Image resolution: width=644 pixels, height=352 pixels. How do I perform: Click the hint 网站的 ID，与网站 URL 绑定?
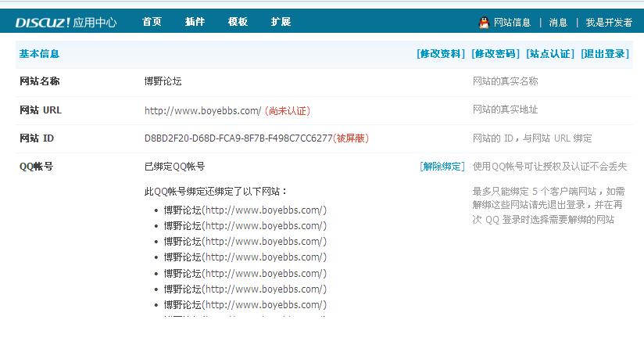coord(532,138)
